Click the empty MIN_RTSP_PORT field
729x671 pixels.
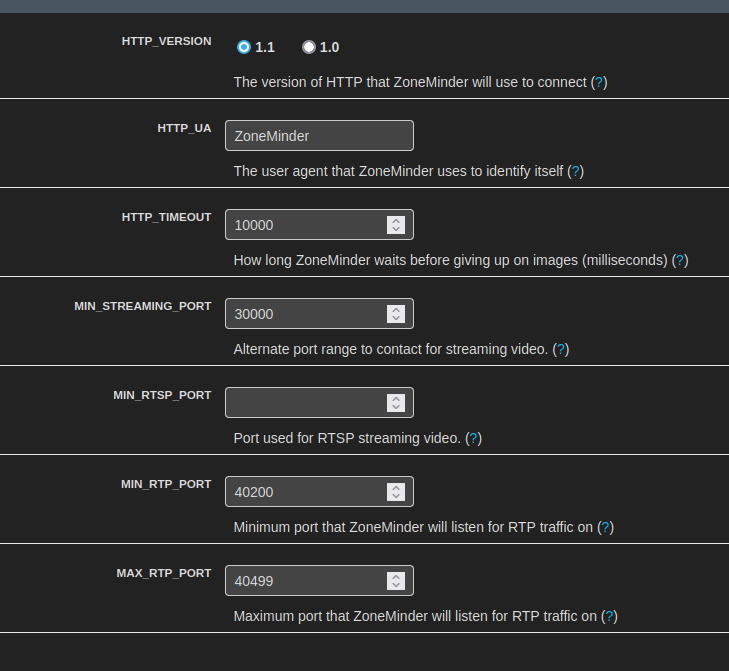pos(305,403)
